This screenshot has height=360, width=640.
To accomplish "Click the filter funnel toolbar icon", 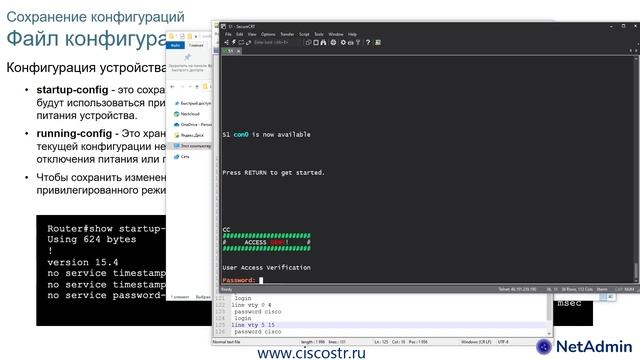I will [x=358, y=42].
